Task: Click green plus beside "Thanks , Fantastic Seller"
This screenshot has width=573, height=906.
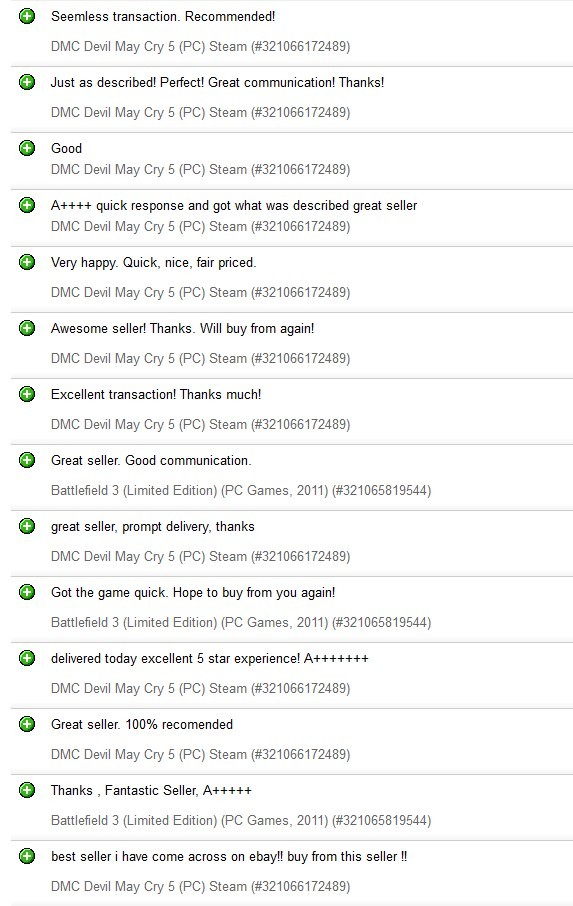Action: (x=27, y=790)
